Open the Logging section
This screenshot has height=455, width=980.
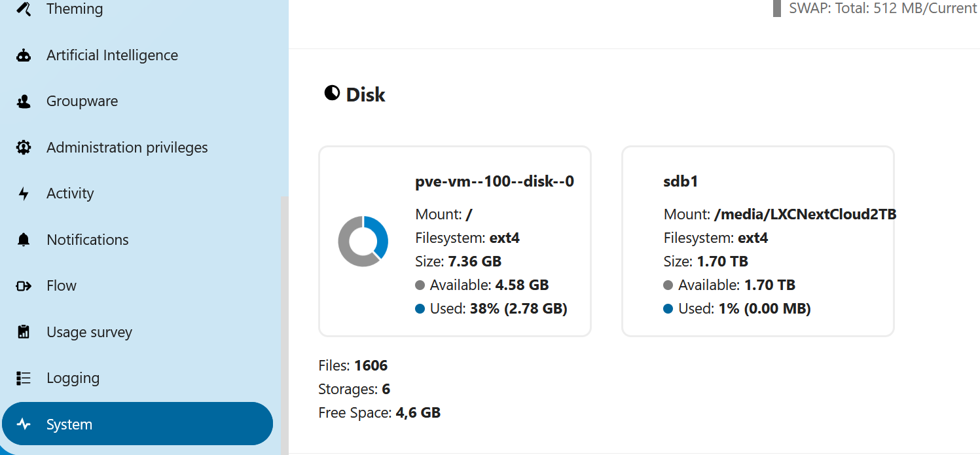tap(73, 378)
